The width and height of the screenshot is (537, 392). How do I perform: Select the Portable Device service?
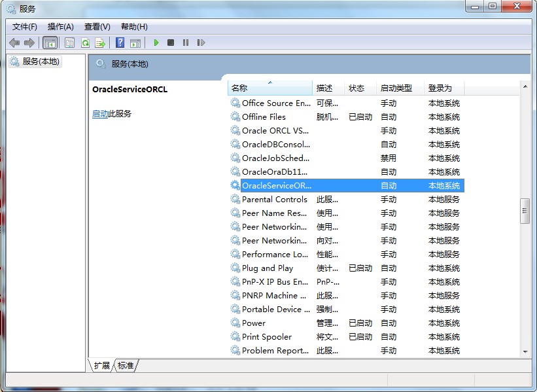pos(346,309)
